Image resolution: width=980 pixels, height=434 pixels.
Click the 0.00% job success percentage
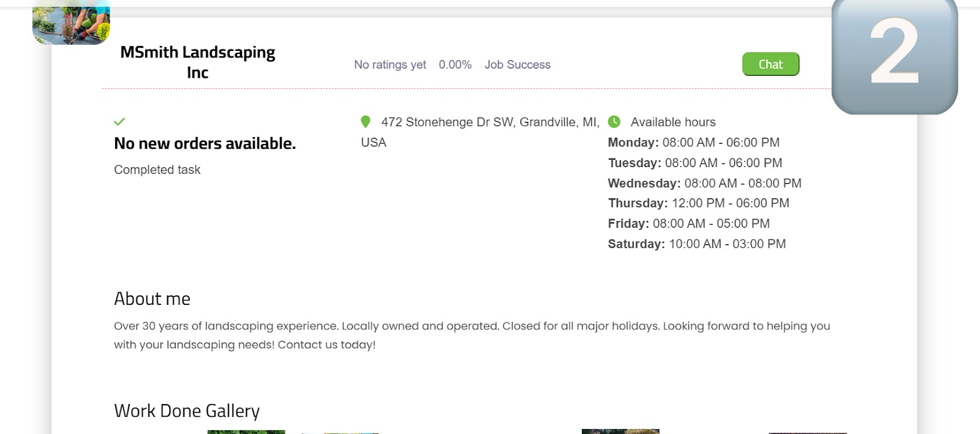click(x=455, y=65)
